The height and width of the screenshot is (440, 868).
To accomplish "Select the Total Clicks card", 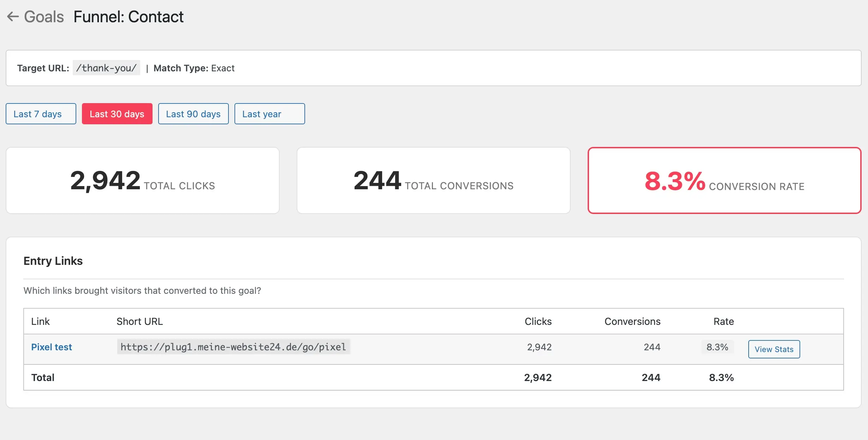I will click(x=142, y=180).
